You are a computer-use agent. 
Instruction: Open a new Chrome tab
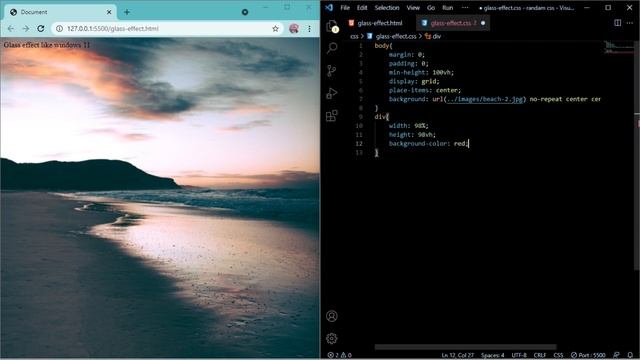[127, 12]
